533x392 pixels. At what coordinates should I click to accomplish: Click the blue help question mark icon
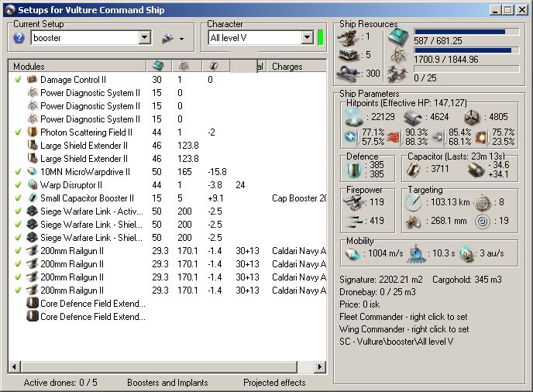click(x=19, y=37)
